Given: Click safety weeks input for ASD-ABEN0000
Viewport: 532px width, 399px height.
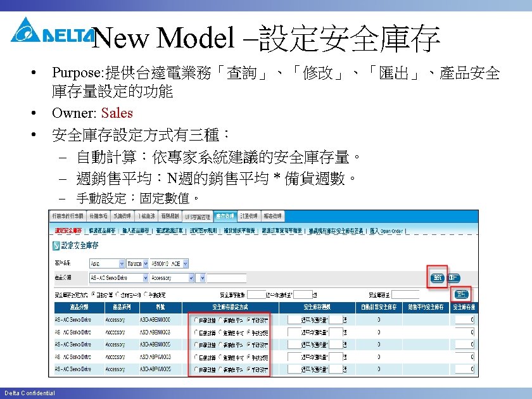Looking at the screenshot, I should (x=294, y=320).
